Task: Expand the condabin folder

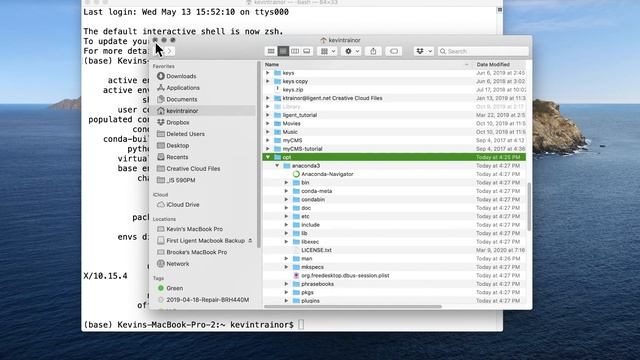Action: [286, 200]
